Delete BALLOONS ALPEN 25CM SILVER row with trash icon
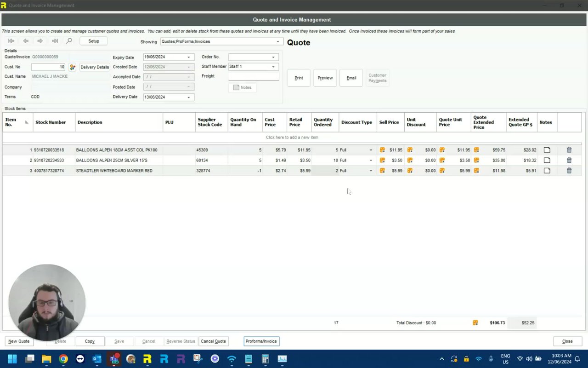The height and width of the screenshot is (368, 588). [x=569, y=160]
